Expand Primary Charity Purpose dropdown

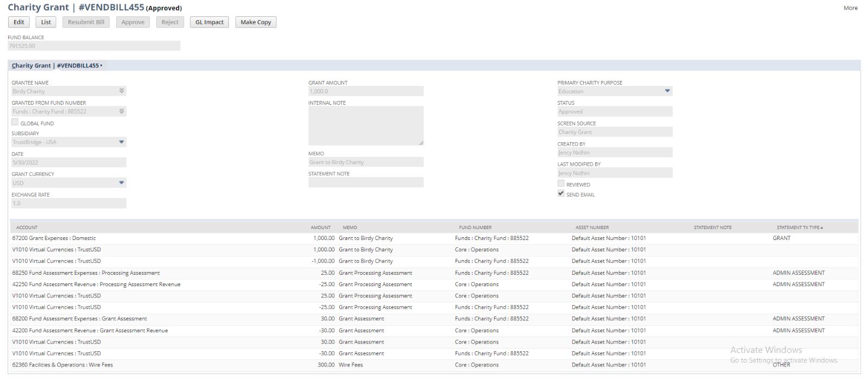click(x=667, y=91)
